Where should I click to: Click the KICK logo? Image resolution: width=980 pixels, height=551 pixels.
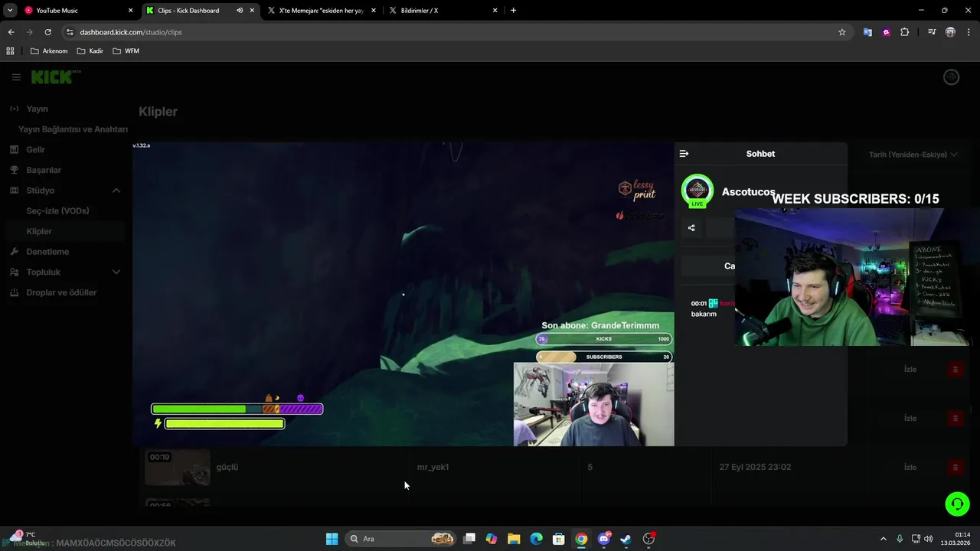tap(55, 77)
